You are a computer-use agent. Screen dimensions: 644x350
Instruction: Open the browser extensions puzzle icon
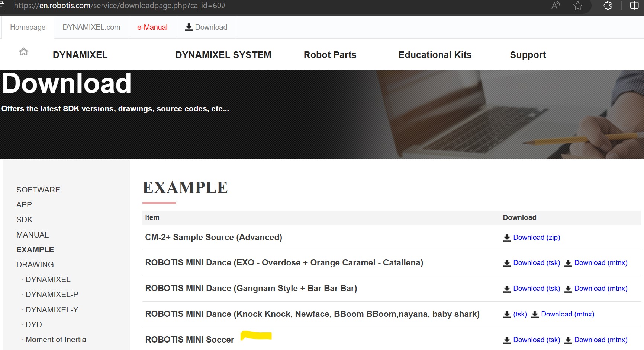click(608, 6)
